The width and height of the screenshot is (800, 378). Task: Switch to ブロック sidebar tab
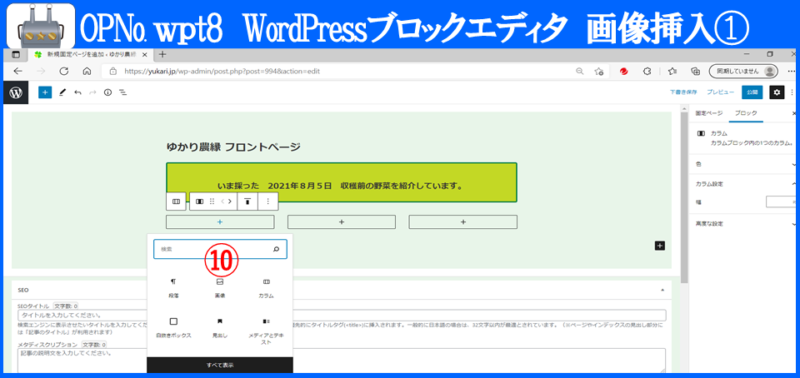(745, 113)
